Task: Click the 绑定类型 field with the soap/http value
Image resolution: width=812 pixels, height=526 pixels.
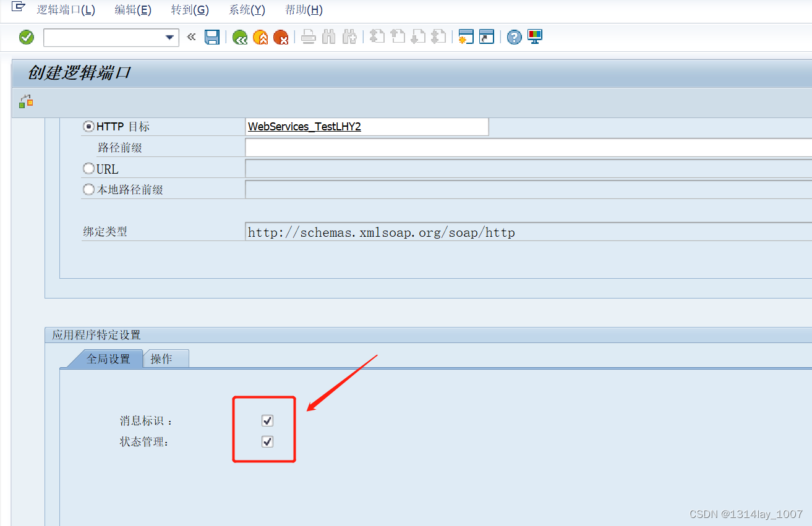Action: click(529, 232)
